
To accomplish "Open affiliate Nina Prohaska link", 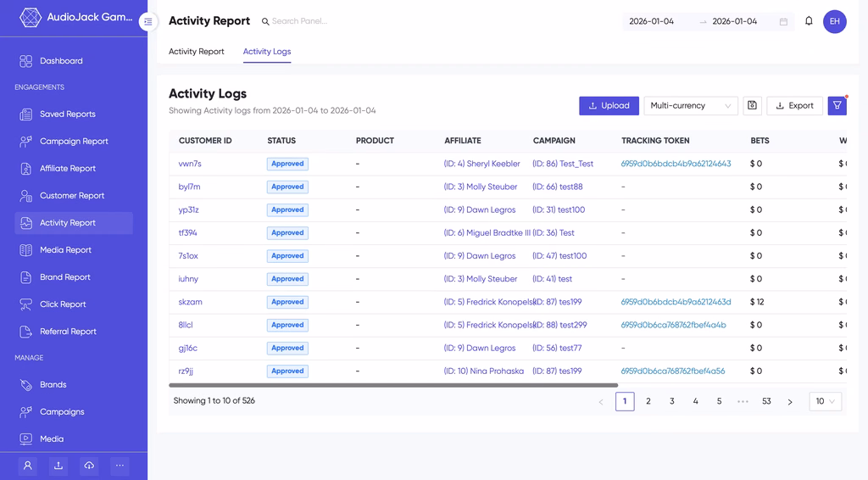I will 483,371.
